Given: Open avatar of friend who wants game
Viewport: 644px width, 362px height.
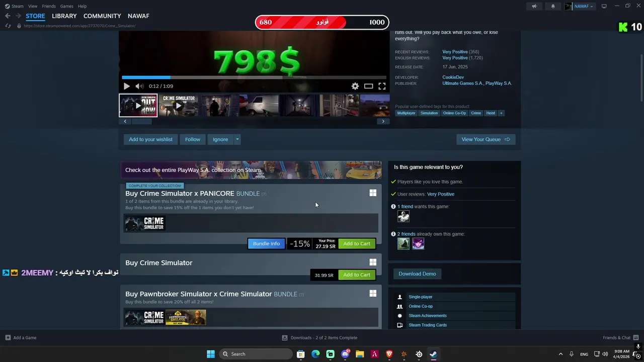Looking at the screenshot, I should 404,217.
